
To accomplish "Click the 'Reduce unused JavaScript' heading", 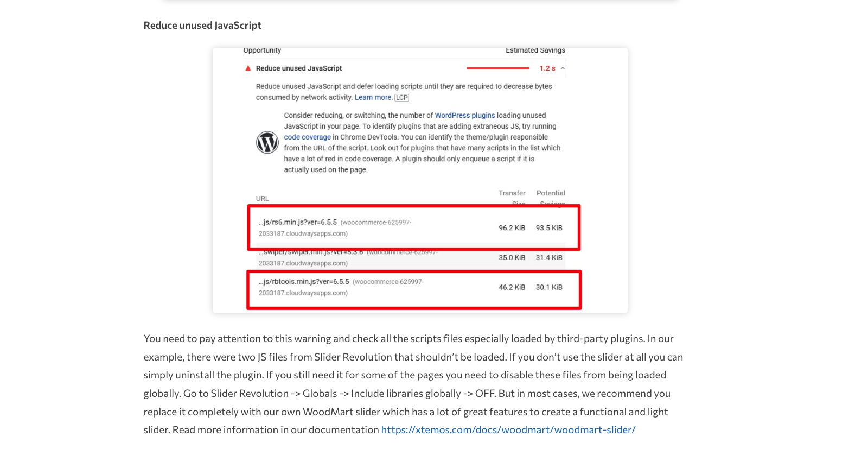I will pos(202,26).
